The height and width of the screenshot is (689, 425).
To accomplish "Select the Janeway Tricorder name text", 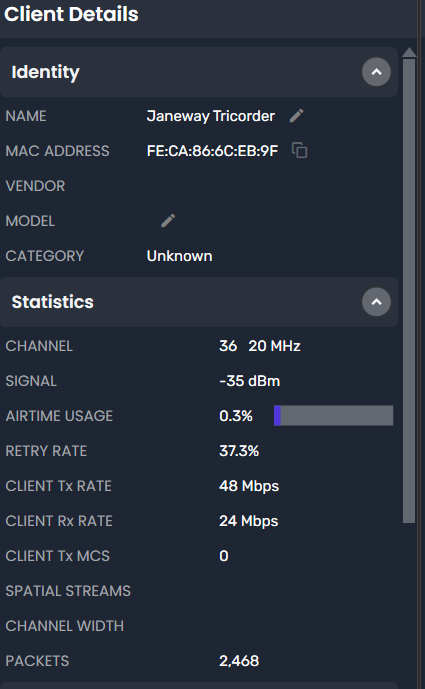I will pos(211,116).
